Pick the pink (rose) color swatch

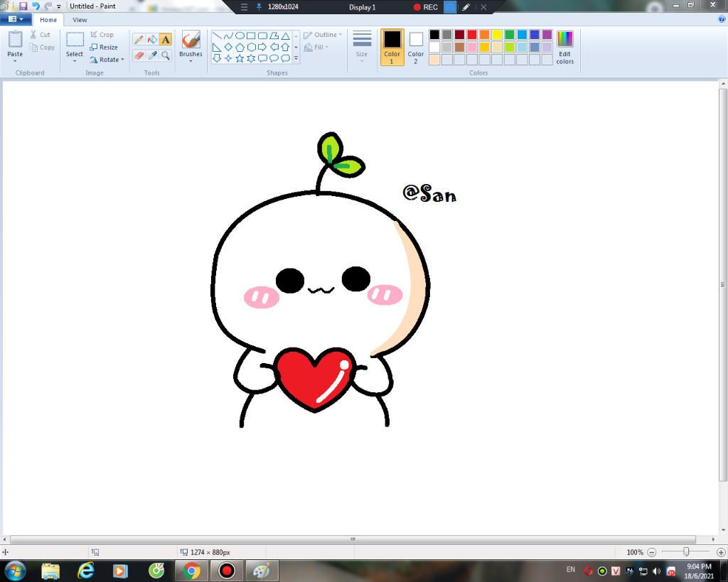[472, 47]
